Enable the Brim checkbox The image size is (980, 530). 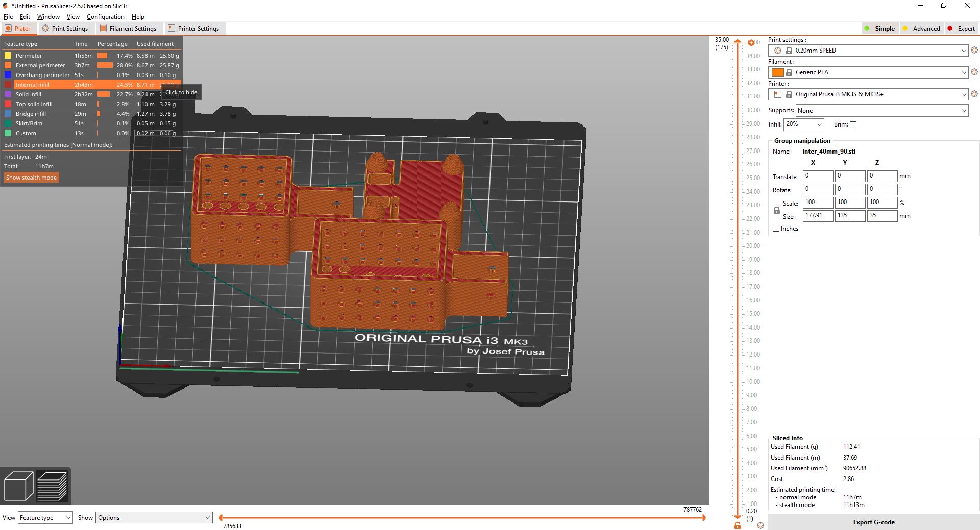(853, 124)
